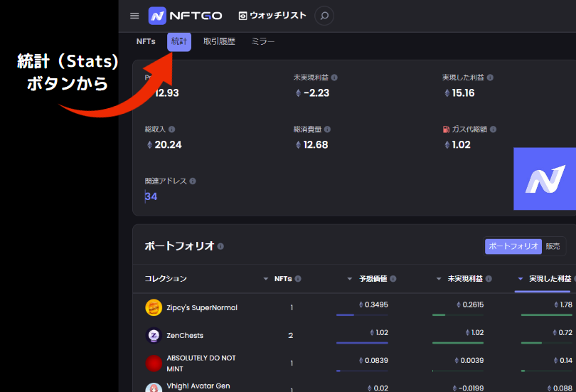Switch to the NFTs tab
Screen dimensions: 576x392
pos(146,41)
